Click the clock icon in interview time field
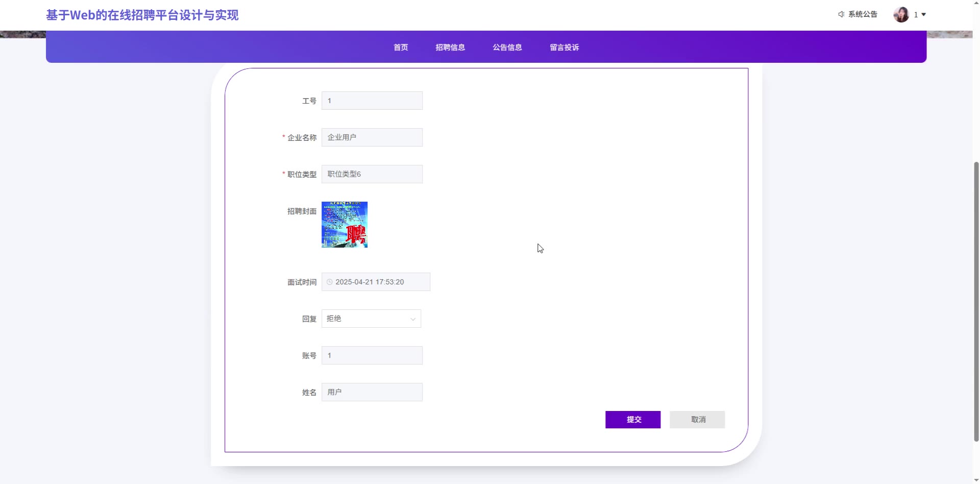Viewport: 980px width, 484px height. pos(330,282)
